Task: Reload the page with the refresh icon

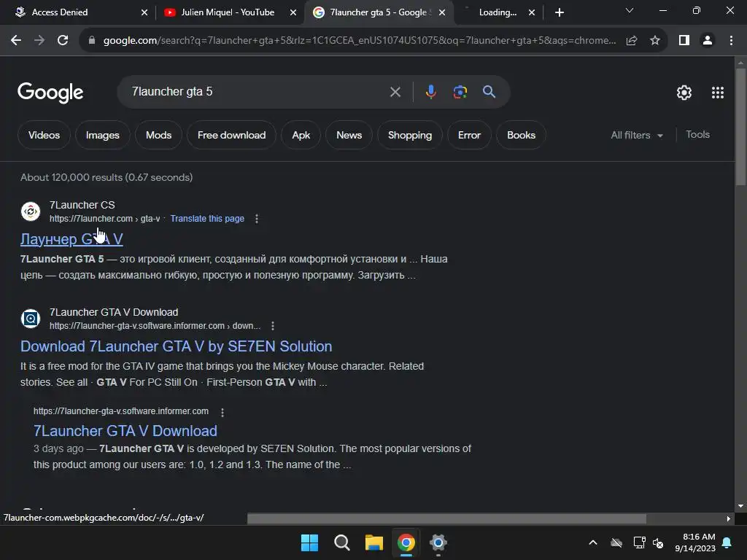Action: click(x=63, y=41)
